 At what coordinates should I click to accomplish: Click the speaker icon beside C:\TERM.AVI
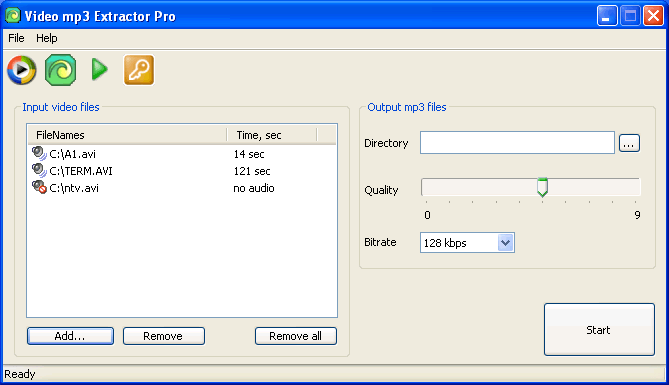coord(39,171)
